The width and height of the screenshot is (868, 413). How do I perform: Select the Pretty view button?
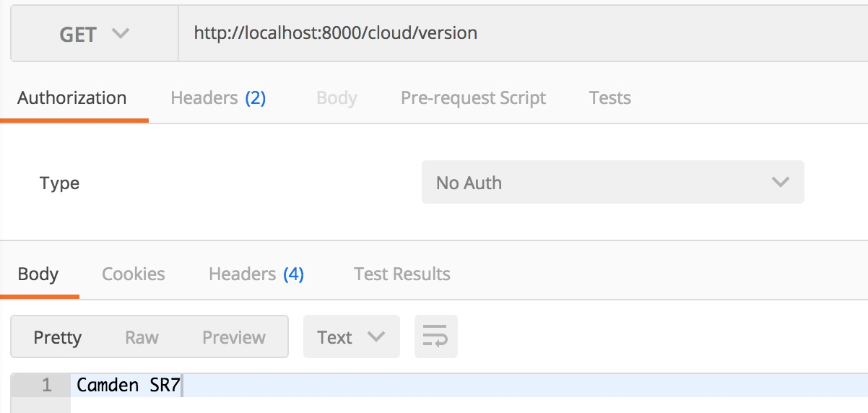(x=58, y=337)
